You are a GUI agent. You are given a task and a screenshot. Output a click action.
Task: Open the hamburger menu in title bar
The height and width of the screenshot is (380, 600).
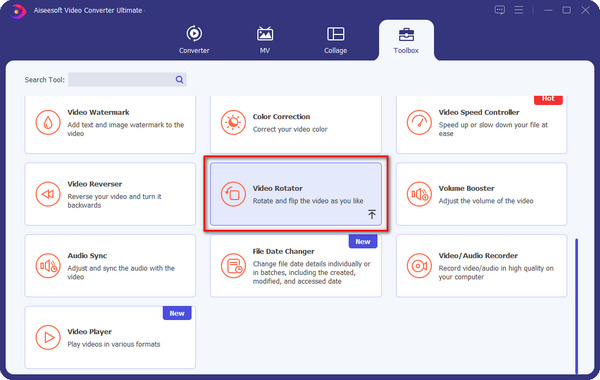point(518,10)
